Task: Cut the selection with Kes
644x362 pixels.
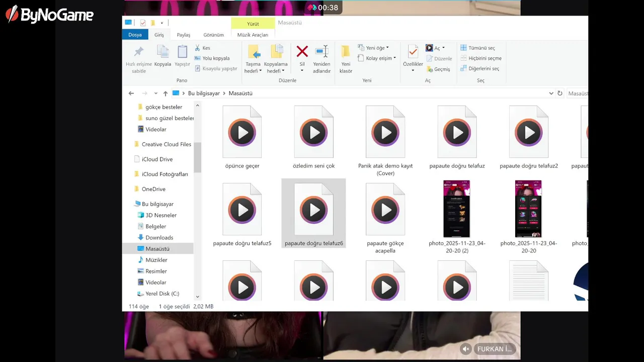Action: tap(202, 48)
